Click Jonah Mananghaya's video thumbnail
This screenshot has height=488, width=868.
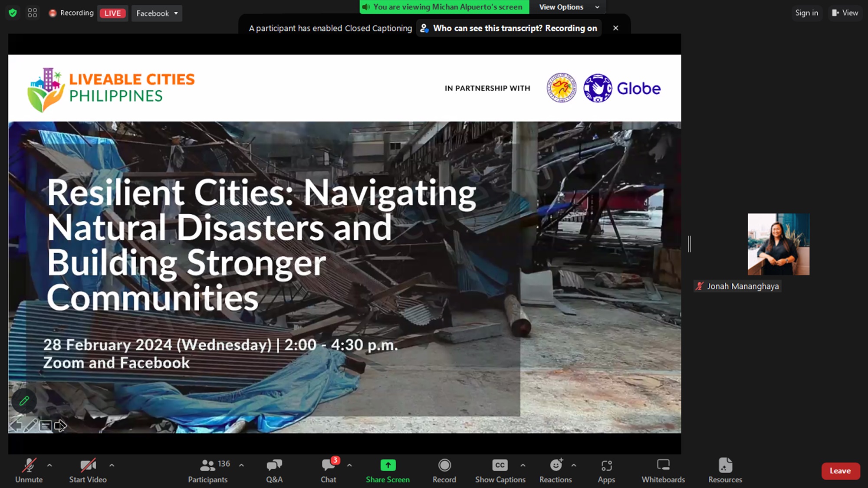[x=778, y=244]
